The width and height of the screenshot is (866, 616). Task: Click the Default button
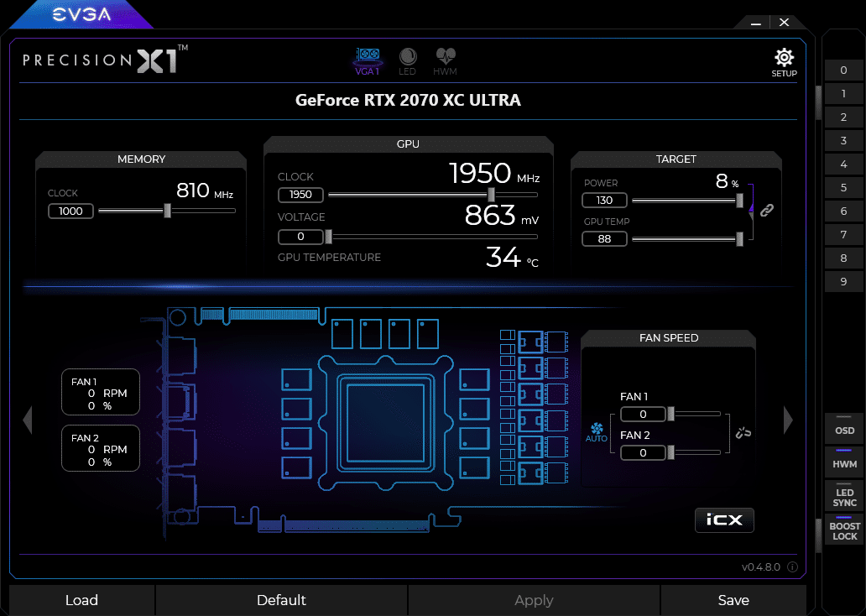(x=282, y=600)
